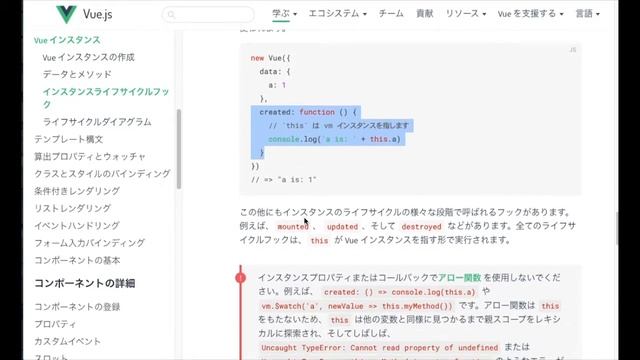
Task: Open コンポーネントの登録 page
Action: pyautogui.click(x=77, y=307)
